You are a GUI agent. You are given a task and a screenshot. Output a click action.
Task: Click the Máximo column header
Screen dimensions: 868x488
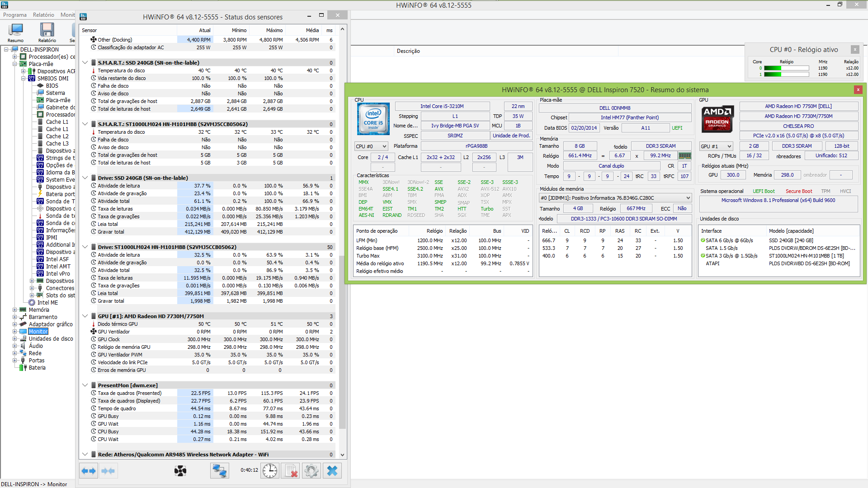267,30
